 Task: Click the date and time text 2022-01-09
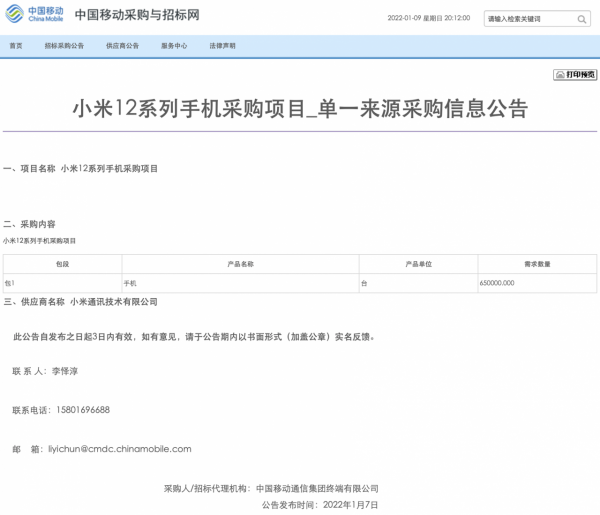tap(429, 18)
